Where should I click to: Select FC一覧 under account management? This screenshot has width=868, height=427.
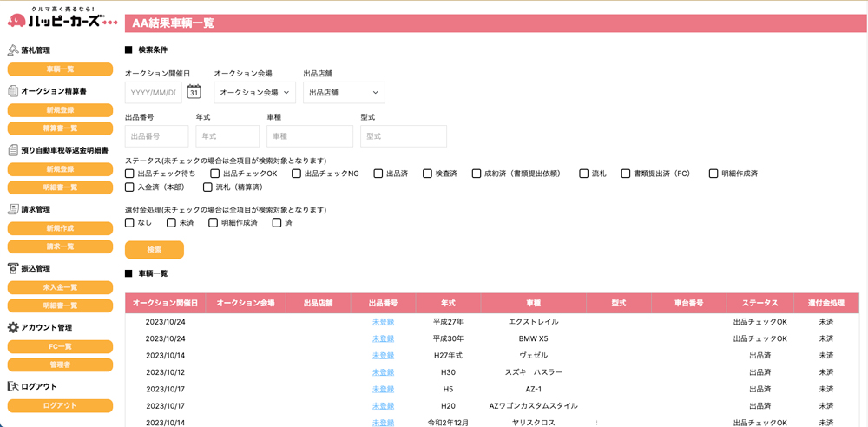pos(60,346)
